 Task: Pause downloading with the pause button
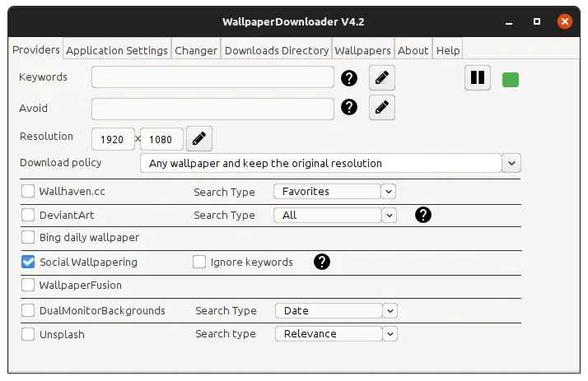coord(478,78)
